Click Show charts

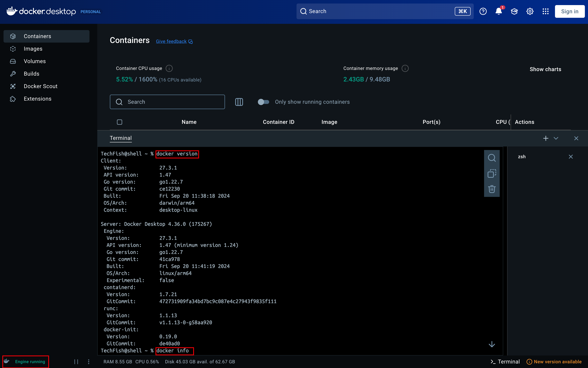pyautogui.click(x=545, y=69)
